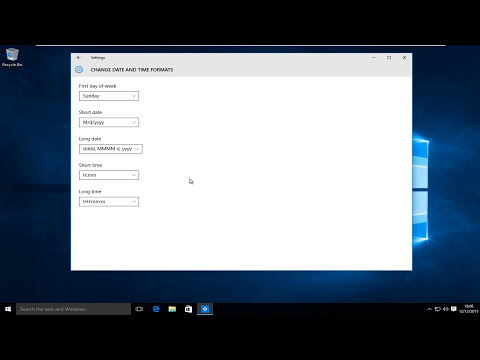
Task: Launch Microsoft Edge from the taskbar
Action: [x=156, y=309]
